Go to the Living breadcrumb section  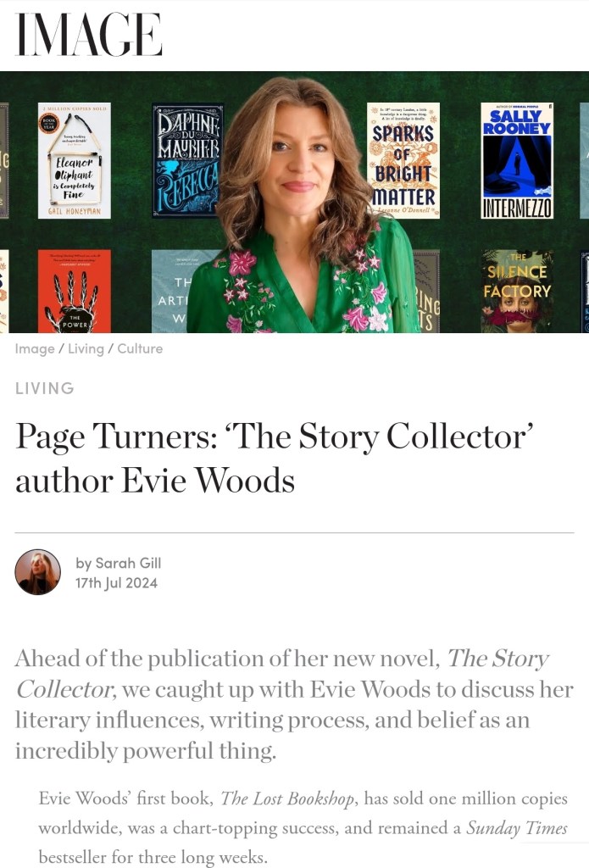86,348
